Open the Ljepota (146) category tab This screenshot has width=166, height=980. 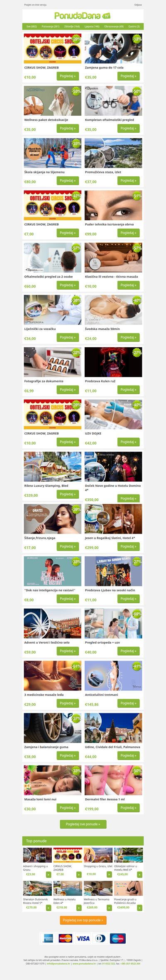pyautogui.click(x=92, y=26)
